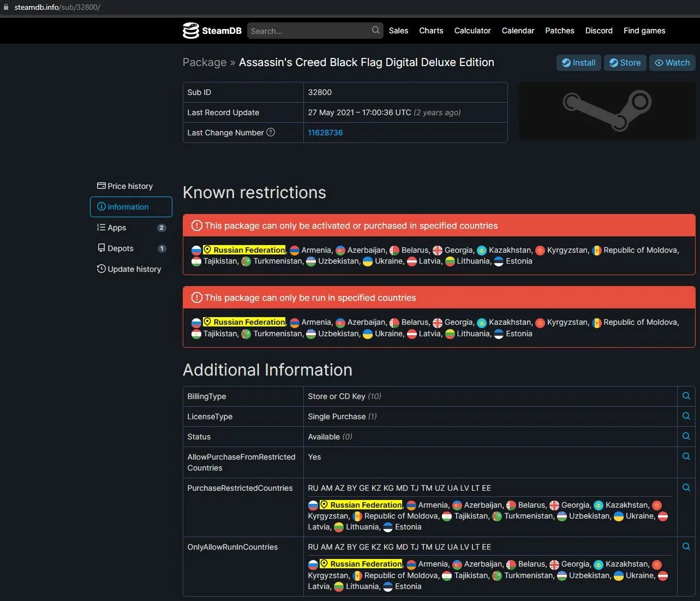Click the SteamDB logo

[x=212, y=31]
